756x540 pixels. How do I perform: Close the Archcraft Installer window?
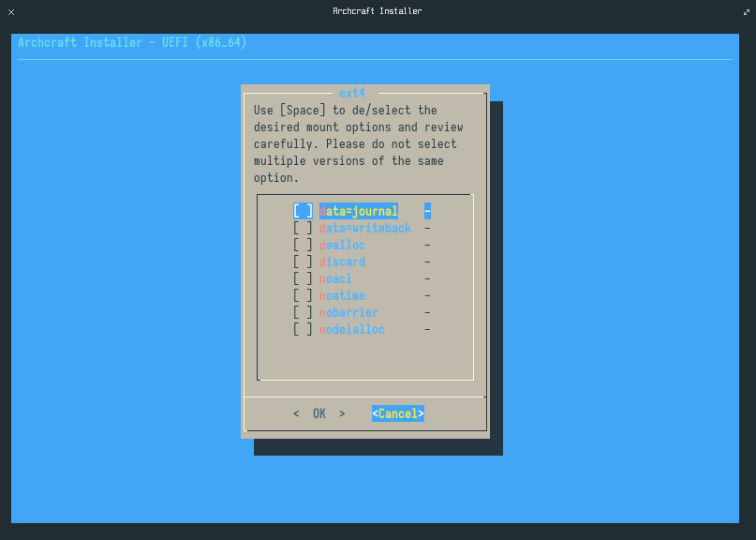click(x=11, y=12)
